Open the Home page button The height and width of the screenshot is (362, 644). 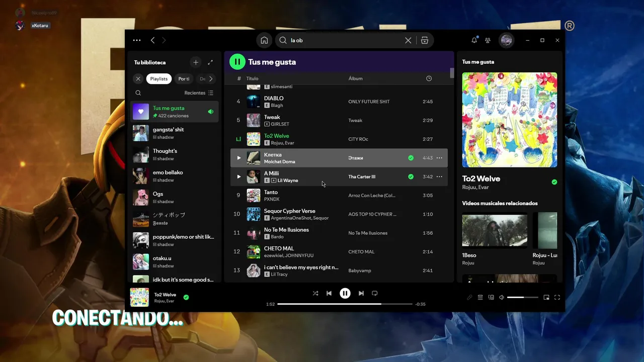click(264, 40)
